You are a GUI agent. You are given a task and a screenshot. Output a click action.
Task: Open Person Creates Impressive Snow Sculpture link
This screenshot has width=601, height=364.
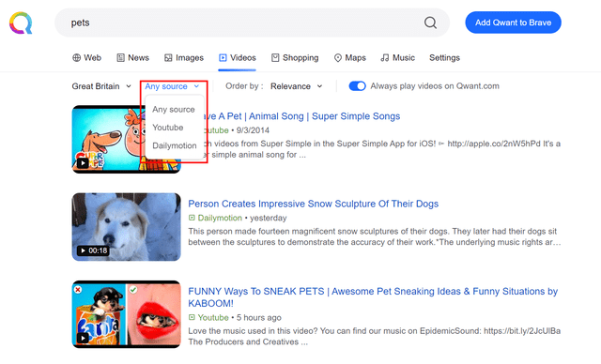tap(313, 204)
